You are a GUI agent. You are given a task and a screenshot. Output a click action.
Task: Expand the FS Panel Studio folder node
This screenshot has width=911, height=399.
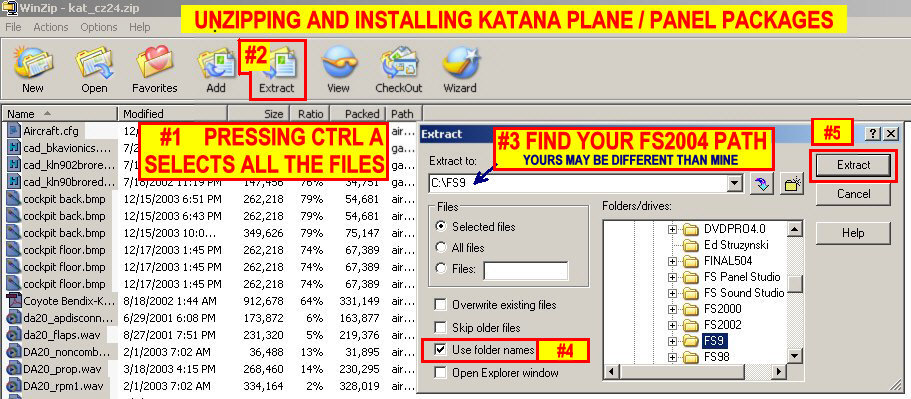673,277
